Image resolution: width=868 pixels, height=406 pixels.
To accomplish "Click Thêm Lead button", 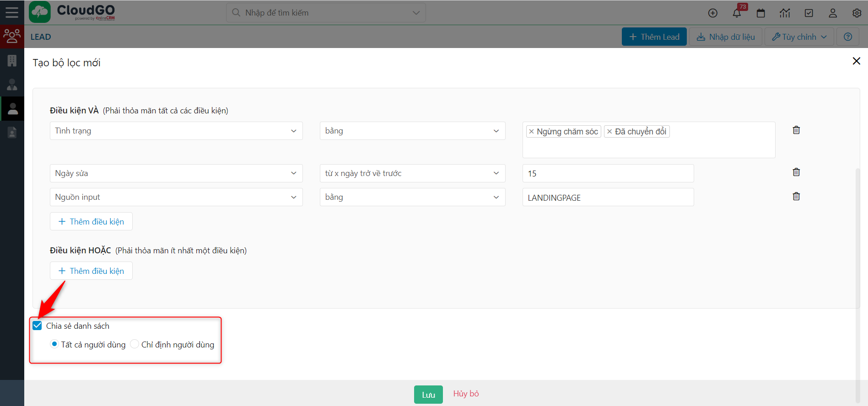I will 654,37.
